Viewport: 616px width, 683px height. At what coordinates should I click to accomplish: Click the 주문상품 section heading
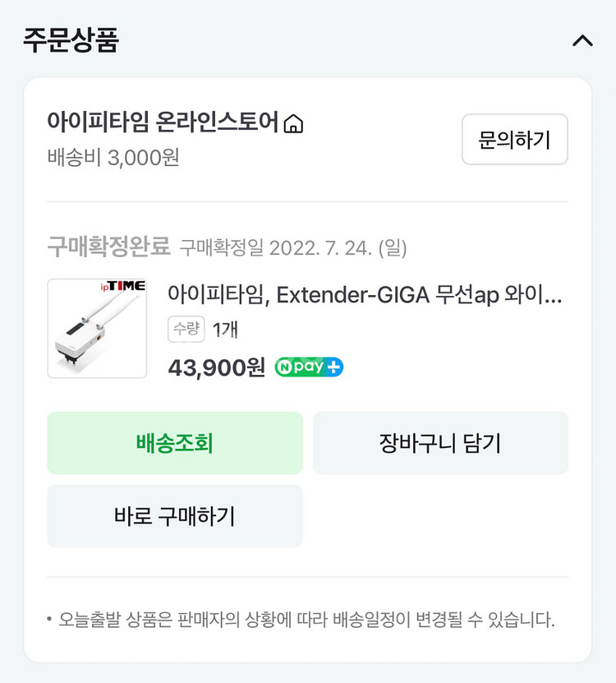click(71, 40)
